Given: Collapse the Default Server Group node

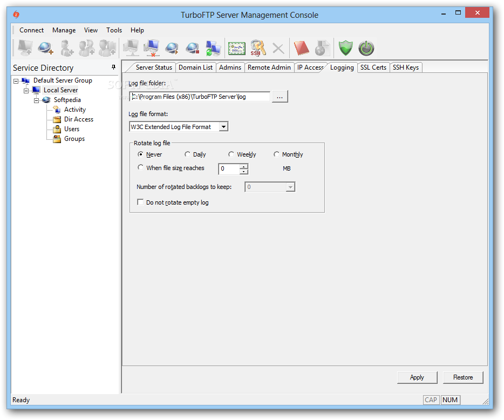Looking at the screenshot, I should (x=16, y=81).
